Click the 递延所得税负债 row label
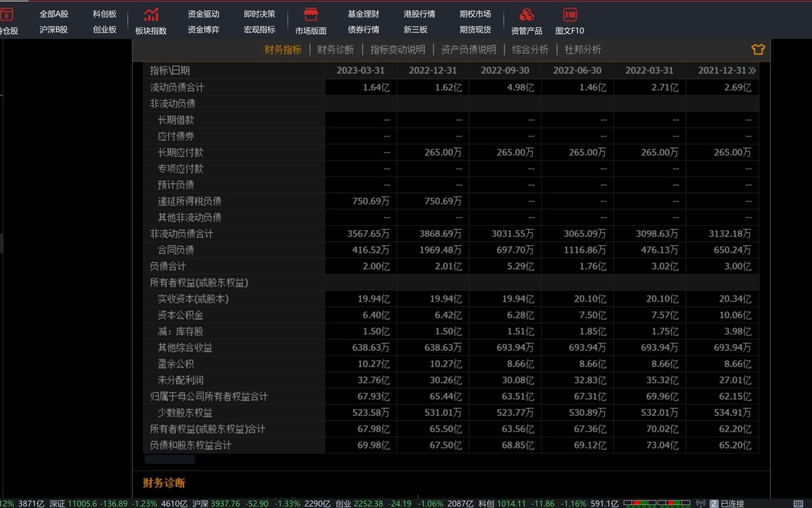The width and height of the screenshot is (812, 508). click(x=189, y=201)
